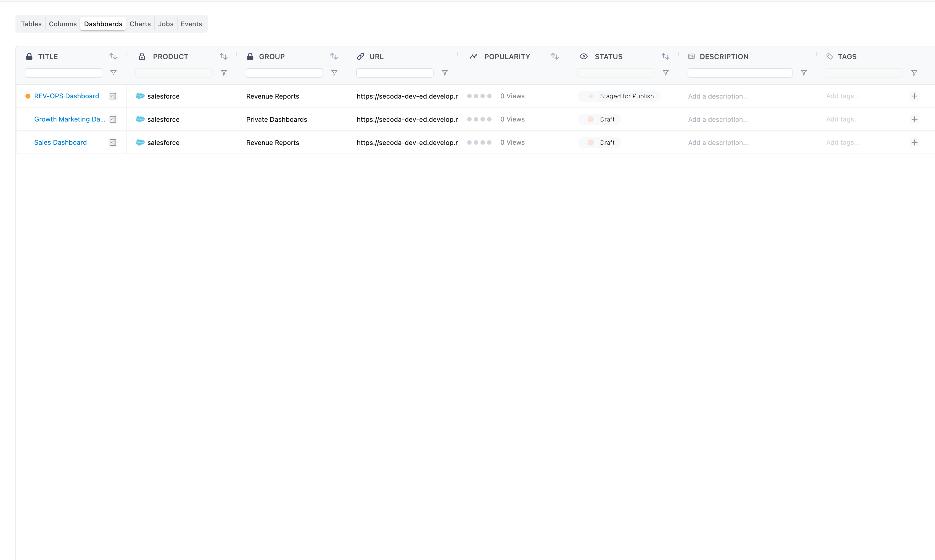Switch to the Charts tab
935x560 pixels.
click(x=140, y=24)
